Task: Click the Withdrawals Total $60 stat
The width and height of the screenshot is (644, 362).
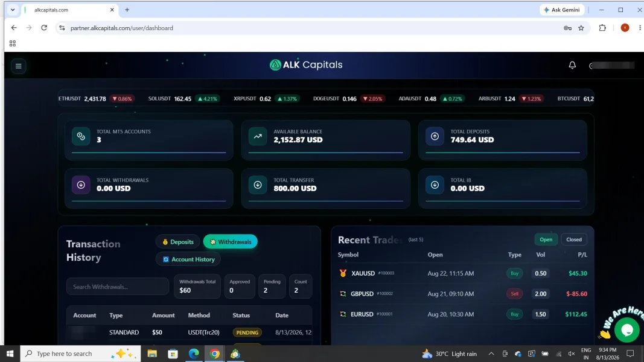Action: click(x=197, y=286)
